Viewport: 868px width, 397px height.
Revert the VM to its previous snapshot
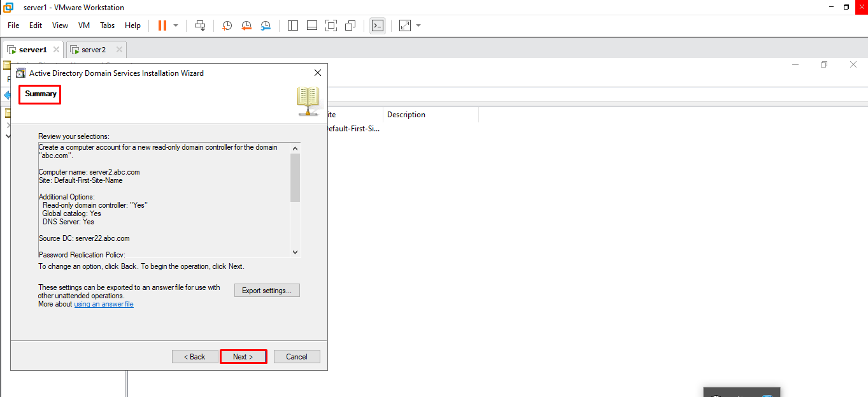pyautogui.click(x=246, y=25)
